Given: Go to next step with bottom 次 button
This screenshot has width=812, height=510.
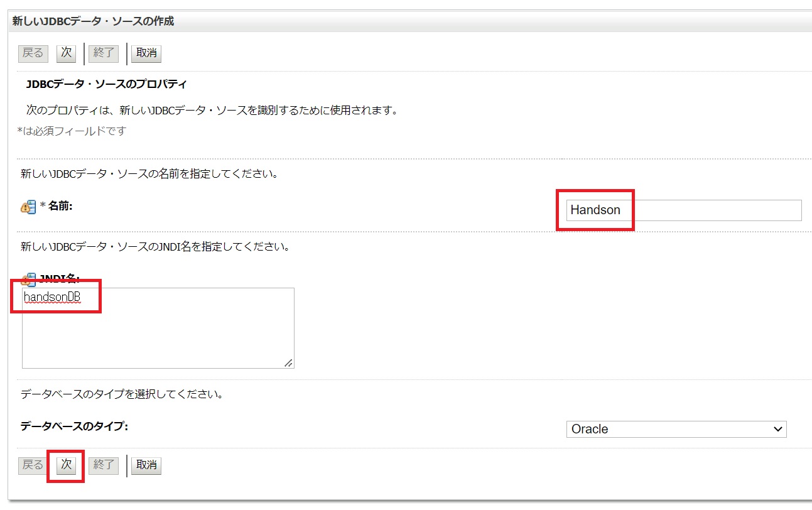Looking at the screenshot, I should pos(66,465).
